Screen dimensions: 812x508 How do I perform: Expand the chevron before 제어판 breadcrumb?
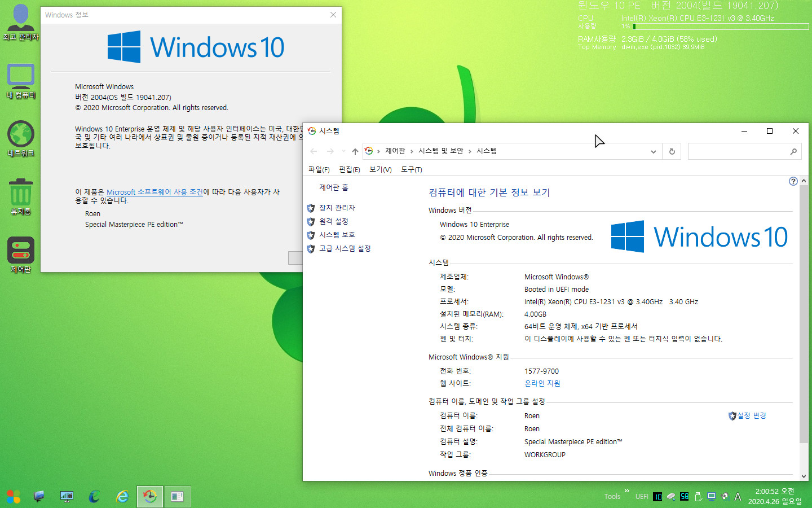378,151
